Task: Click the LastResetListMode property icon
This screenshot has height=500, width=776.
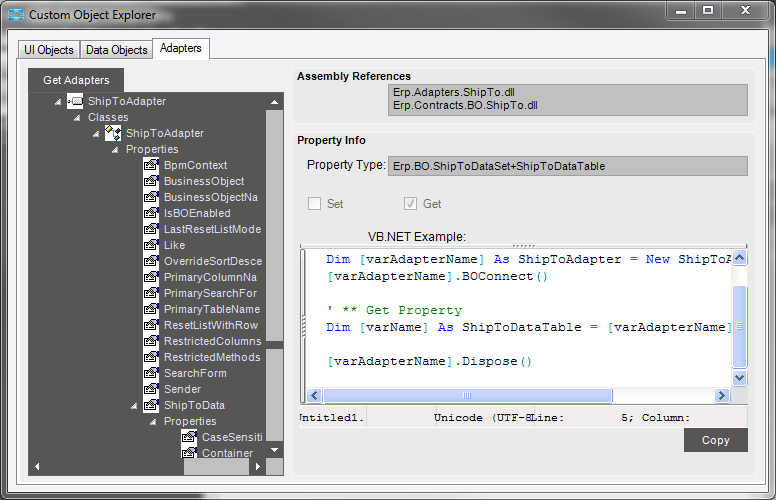Action: pos(151,229)
